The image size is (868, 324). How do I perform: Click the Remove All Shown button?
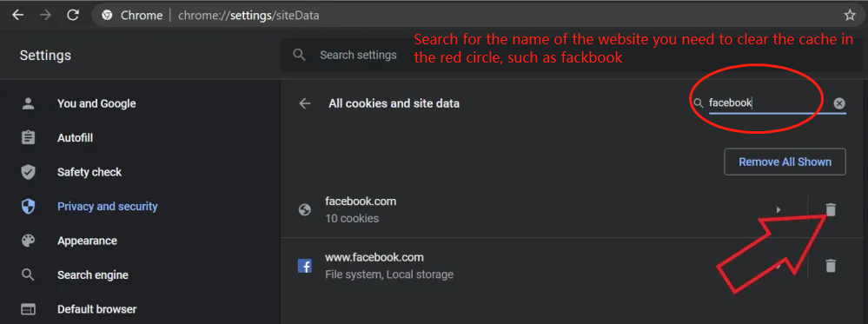point(785,162)
